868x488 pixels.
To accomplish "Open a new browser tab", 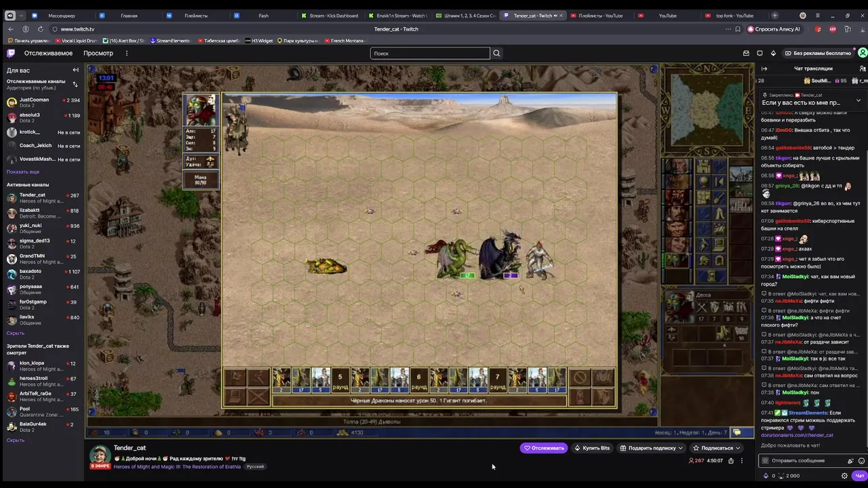I will click(x=775, y=16).
